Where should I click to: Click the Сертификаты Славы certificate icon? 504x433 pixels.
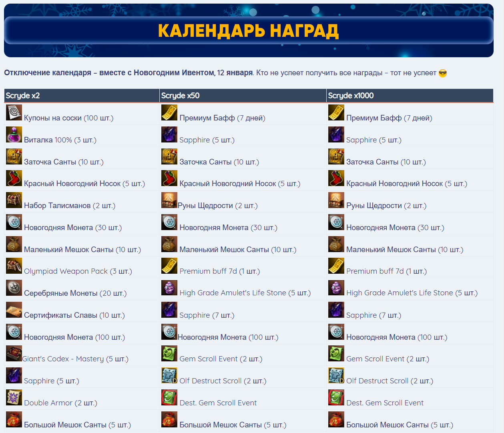(x=14, y=310)
